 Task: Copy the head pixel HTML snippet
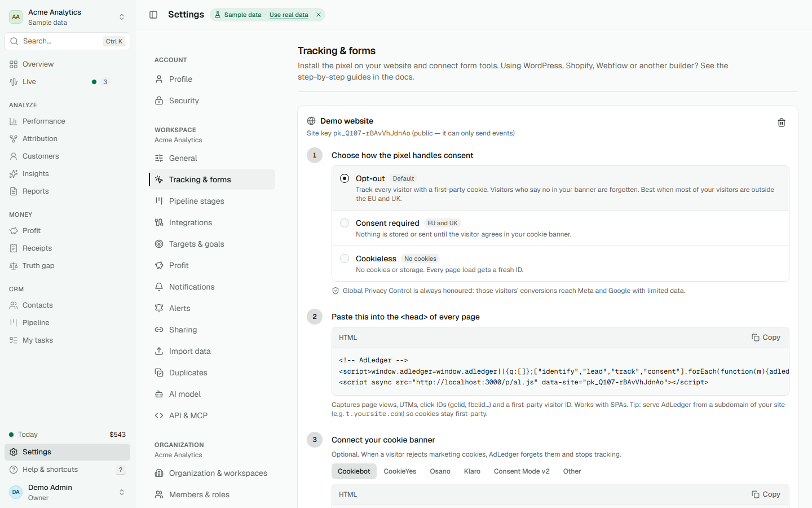766,338
